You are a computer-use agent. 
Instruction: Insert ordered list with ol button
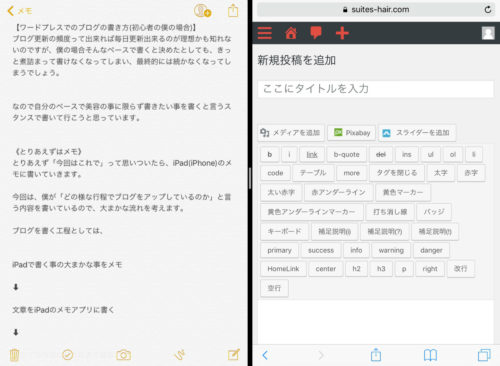[452, 154]
